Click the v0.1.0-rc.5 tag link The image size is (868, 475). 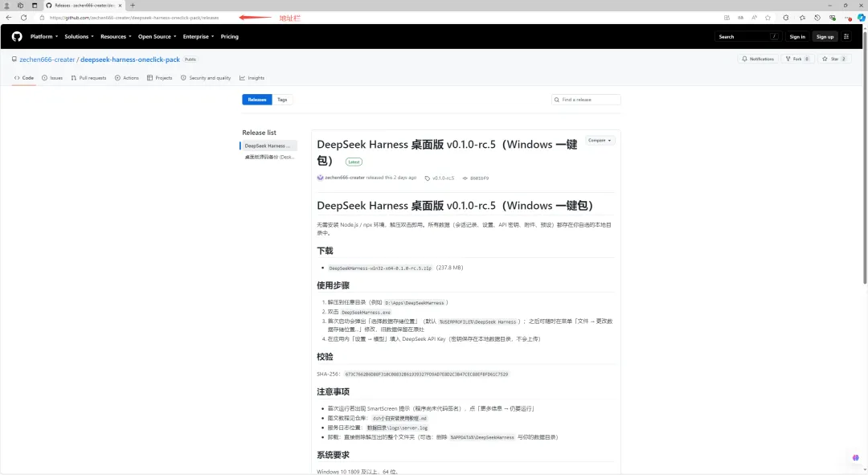(x=443, y=178)
